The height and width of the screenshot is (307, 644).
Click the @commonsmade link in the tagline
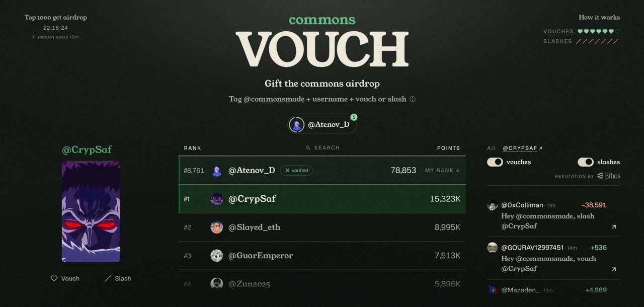coord(274,99)
